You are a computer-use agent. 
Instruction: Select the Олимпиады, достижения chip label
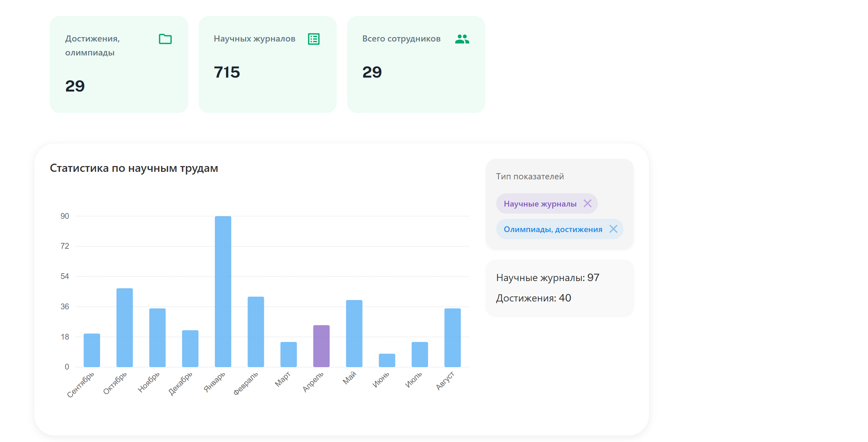[553, 229]
